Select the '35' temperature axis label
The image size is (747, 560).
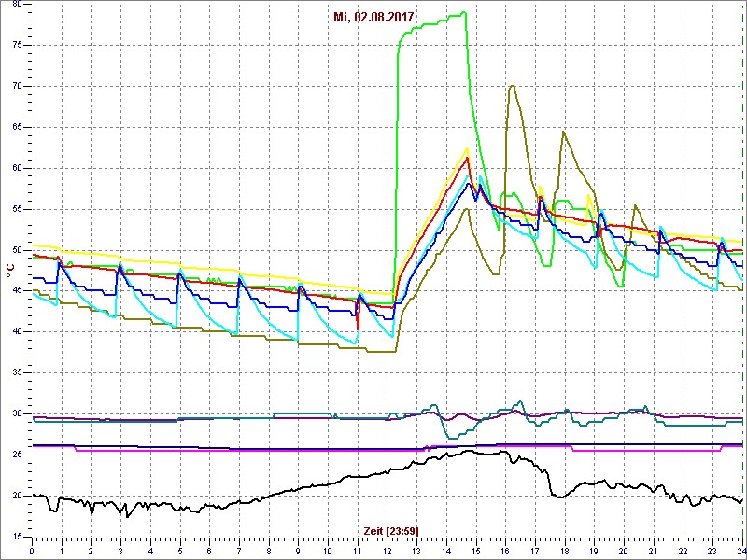pyautogui.click(x=16, y=372)
